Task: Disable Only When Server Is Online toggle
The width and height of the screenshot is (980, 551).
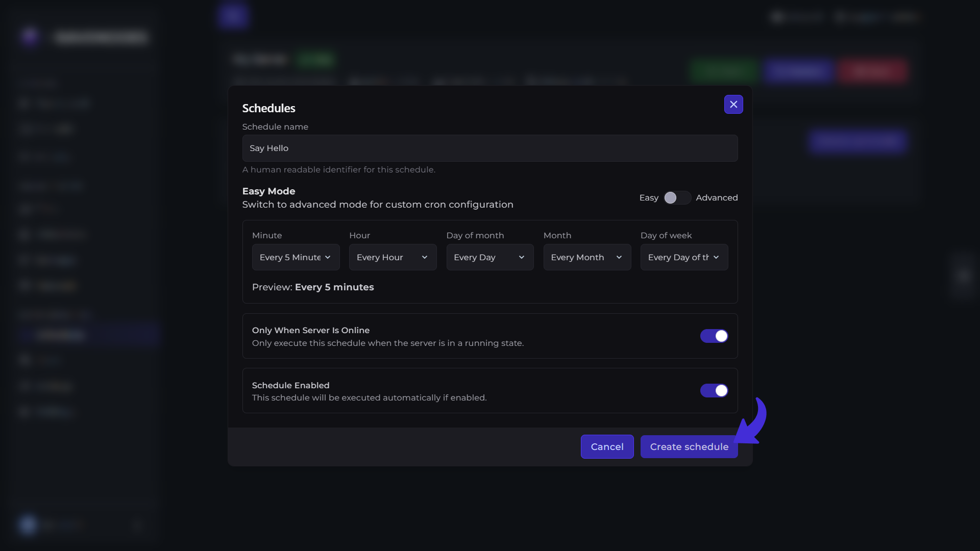Action: [714, 336]
